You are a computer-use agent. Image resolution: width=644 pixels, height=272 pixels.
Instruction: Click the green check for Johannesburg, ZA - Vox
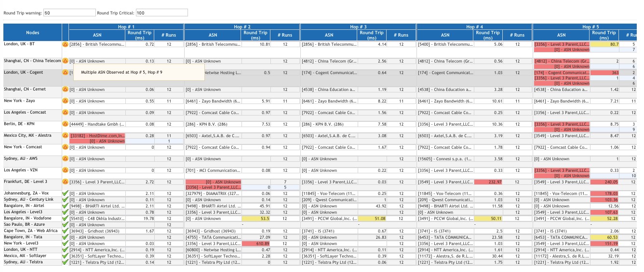click(x=65, y=194)
